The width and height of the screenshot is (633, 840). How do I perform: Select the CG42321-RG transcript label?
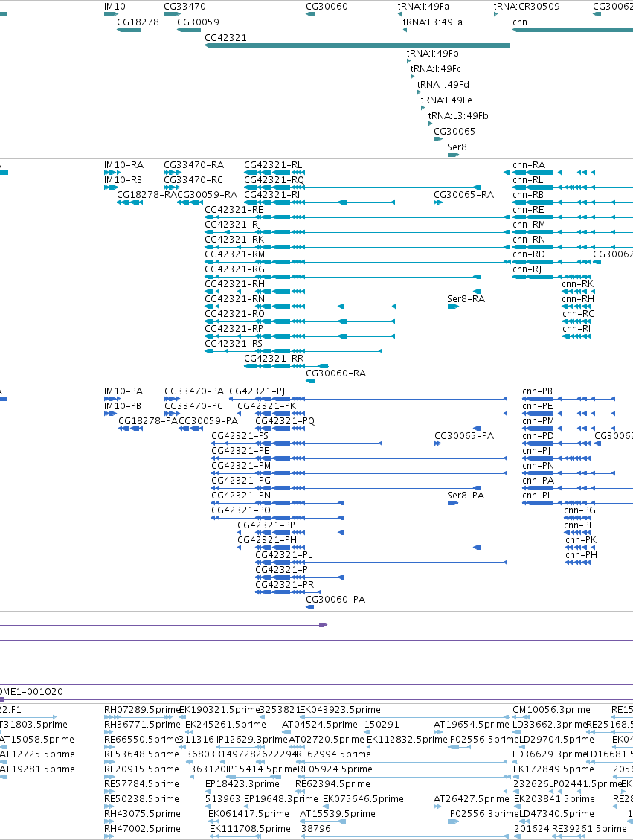pos(234,269)
